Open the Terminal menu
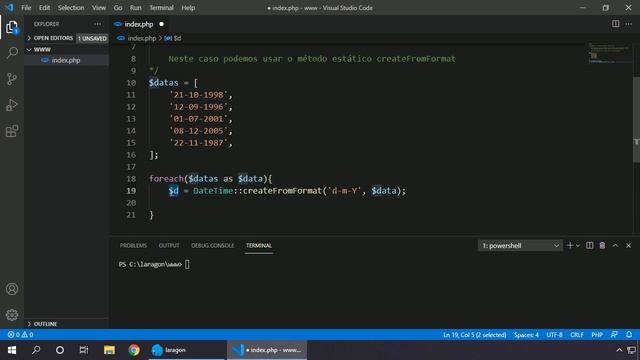 click(x=161, y=8)
